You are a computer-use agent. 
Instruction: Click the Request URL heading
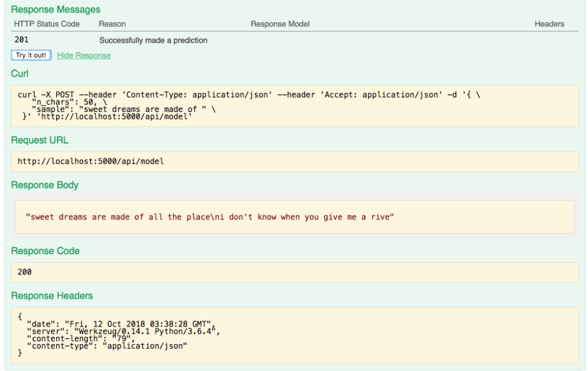(x=40, y=140)
